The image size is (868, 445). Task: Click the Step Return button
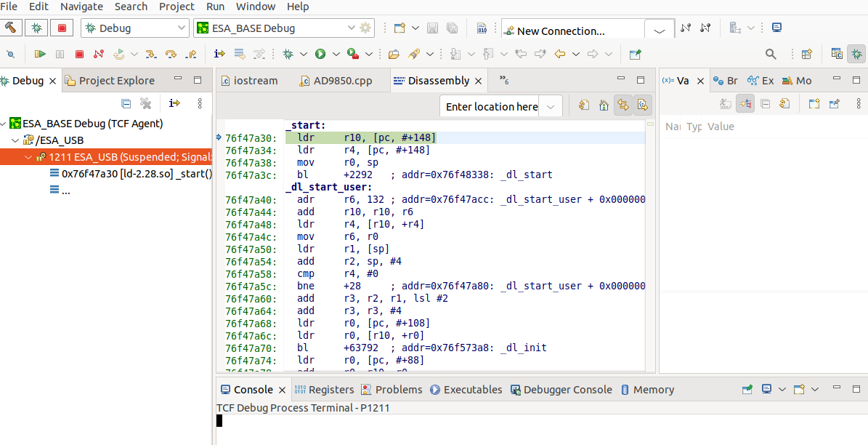(190, 54)
